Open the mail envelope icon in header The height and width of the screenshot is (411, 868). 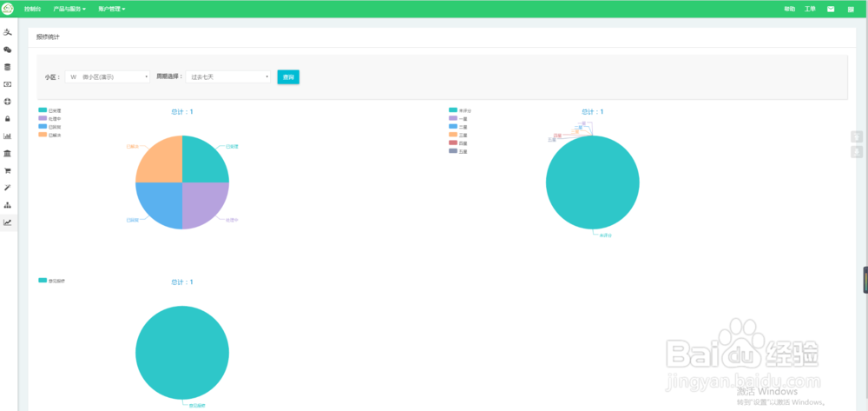tap(831, 9)
